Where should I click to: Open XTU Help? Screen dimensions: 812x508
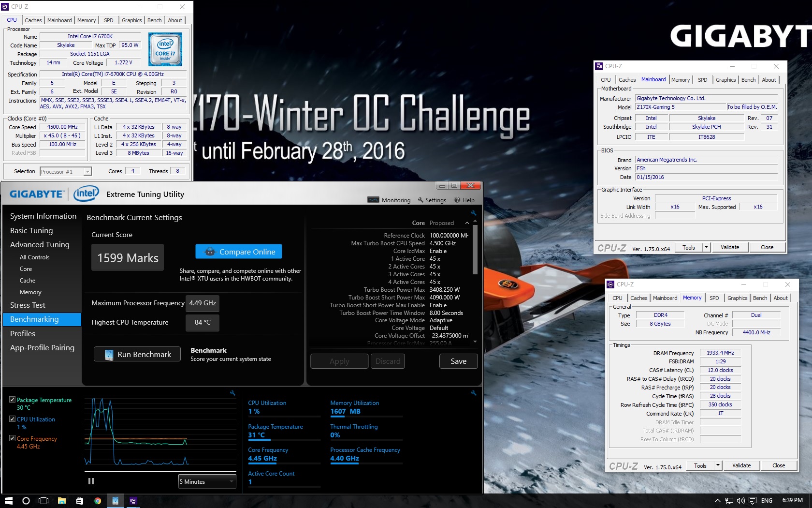tap(464, 200)
